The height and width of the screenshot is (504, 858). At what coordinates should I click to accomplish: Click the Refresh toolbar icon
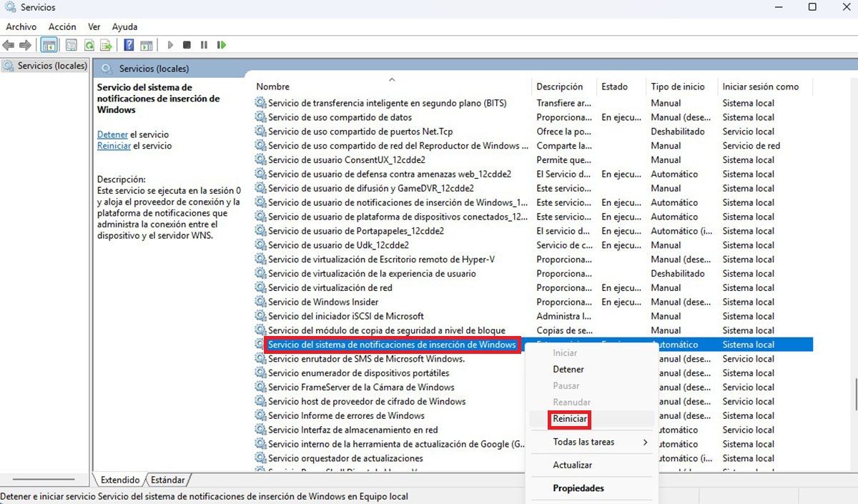coord(89,45)
